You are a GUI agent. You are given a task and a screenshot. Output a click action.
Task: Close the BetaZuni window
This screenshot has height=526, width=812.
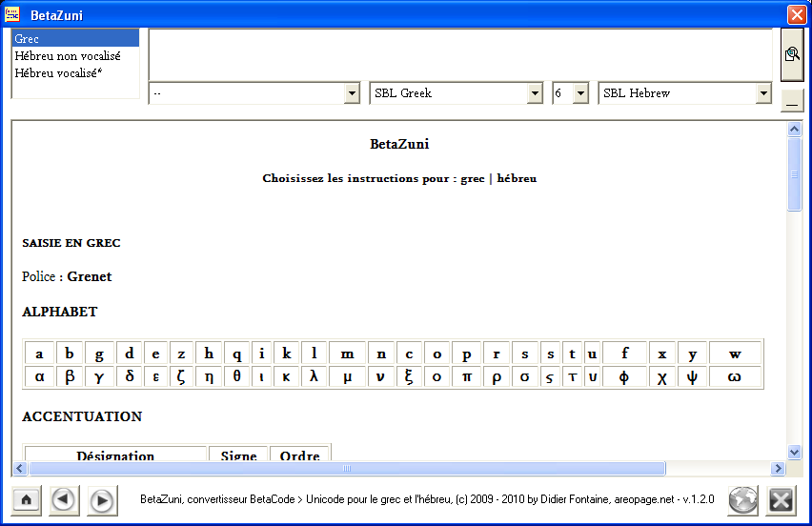[797, 14]
